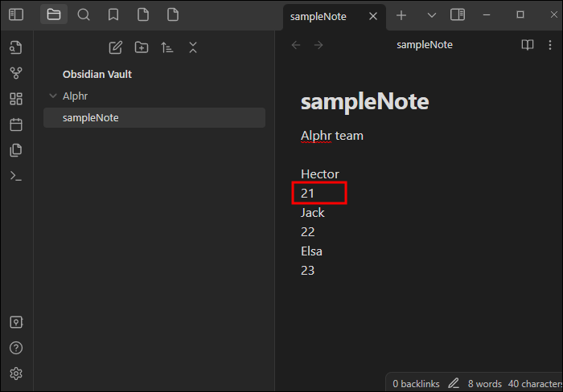Show the 0 backlinks panel
Screen dimensions: 563x392
point(415,383)
